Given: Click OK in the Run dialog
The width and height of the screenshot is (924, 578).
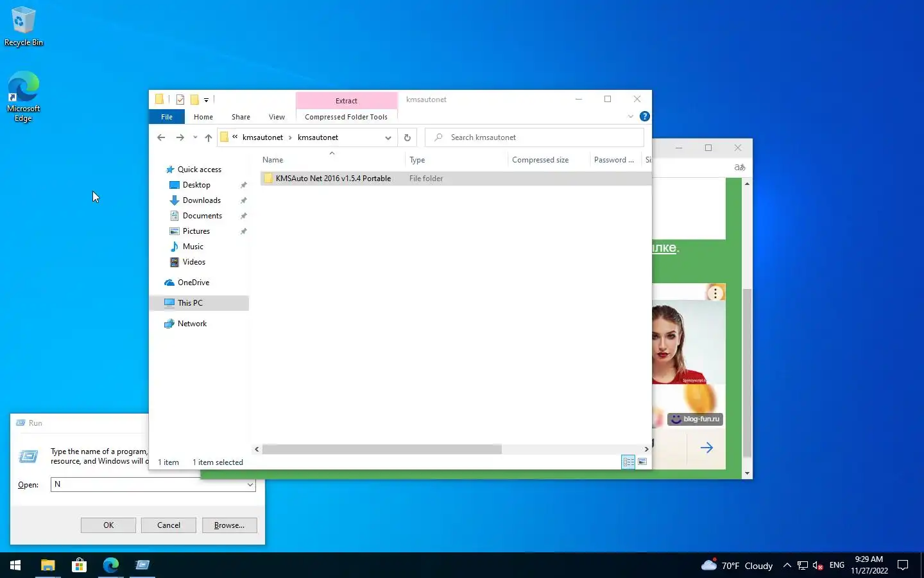Looking at the screenshot, I should point(108,525).
